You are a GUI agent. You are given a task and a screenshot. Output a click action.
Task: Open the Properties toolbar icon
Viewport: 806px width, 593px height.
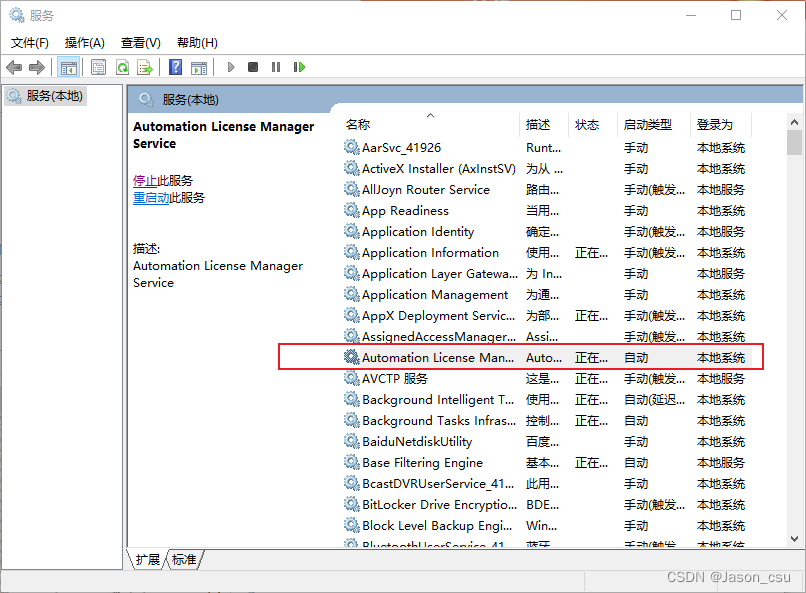point(98,67)
